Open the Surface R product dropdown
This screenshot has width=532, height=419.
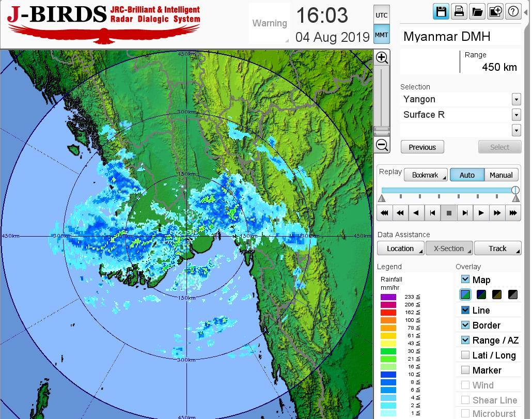tap(516, 115)
